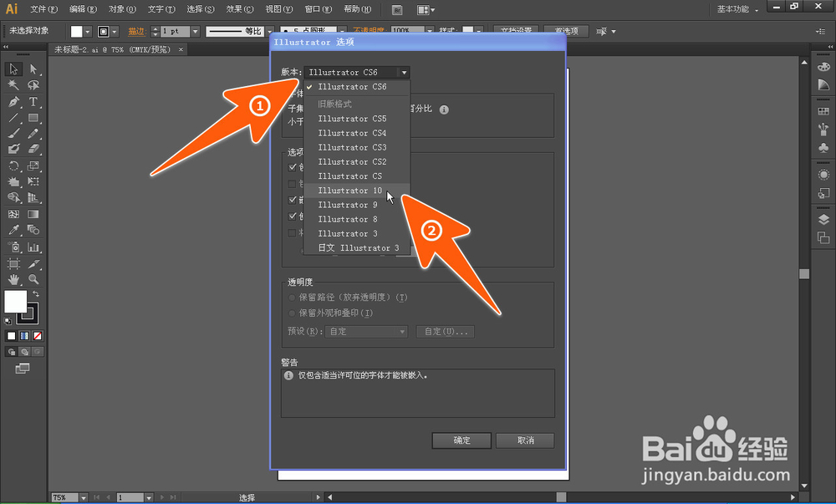Viewport: 836px width, 504px height.
Task: Select the Scale tool
Action: tap(33, 165)
